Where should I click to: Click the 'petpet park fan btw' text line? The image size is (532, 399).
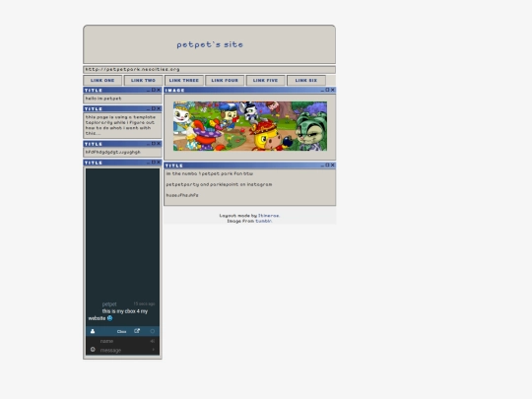[x=210, y=173]
